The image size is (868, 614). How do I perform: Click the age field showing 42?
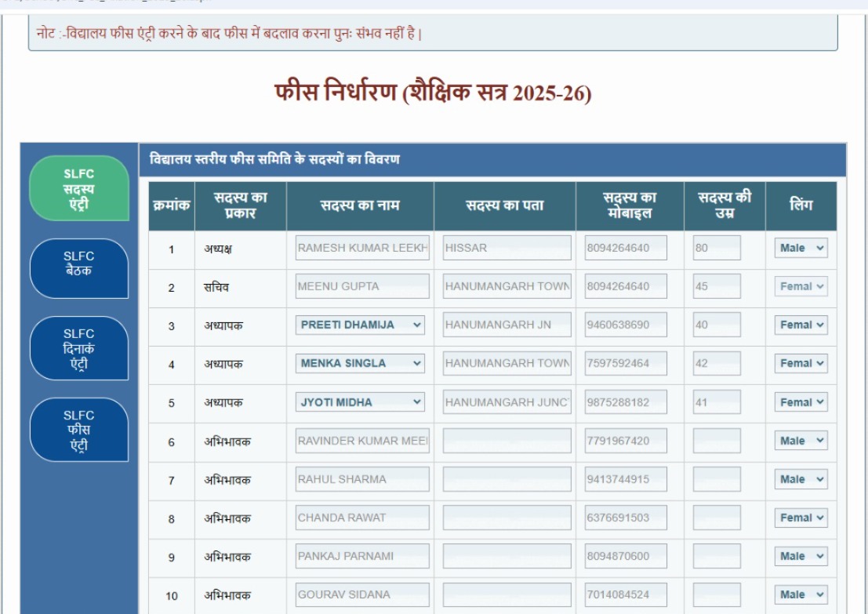coord(717,363)
